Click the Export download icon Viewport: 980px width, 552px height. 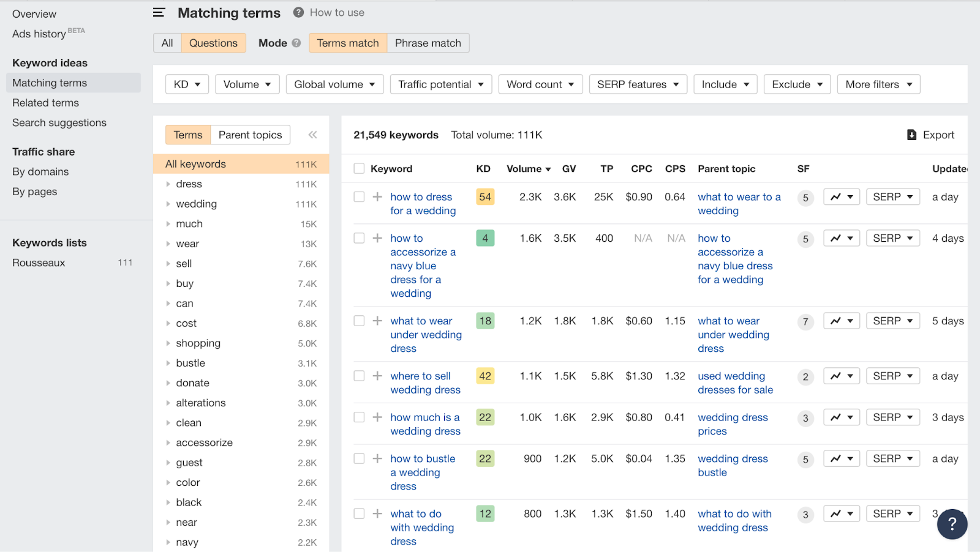[912, 135]
